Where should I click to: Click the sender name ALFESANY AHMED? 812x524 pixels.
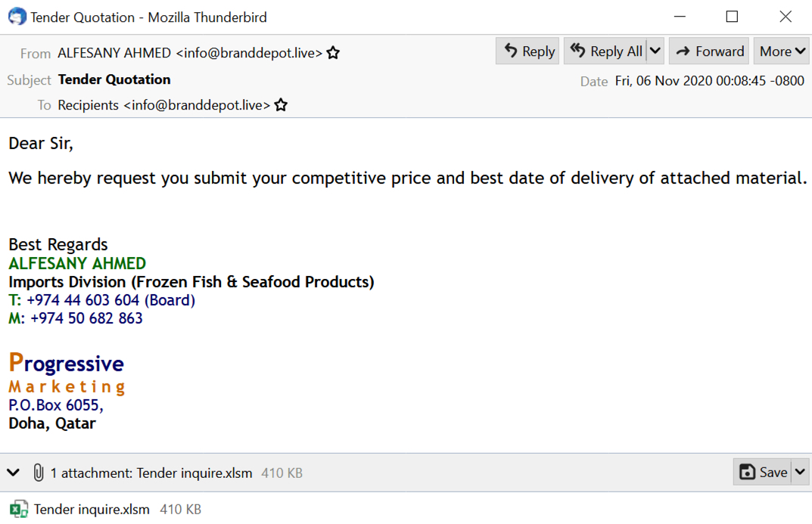[x=114, y=53]
